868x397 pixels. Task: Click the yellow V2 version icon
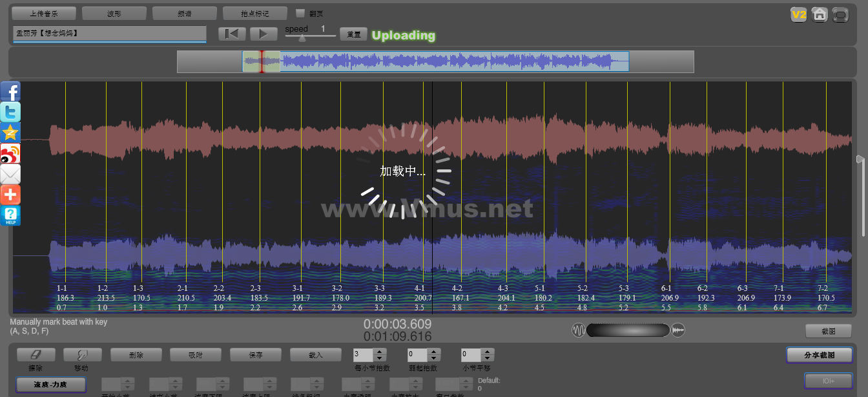point(799,14)
